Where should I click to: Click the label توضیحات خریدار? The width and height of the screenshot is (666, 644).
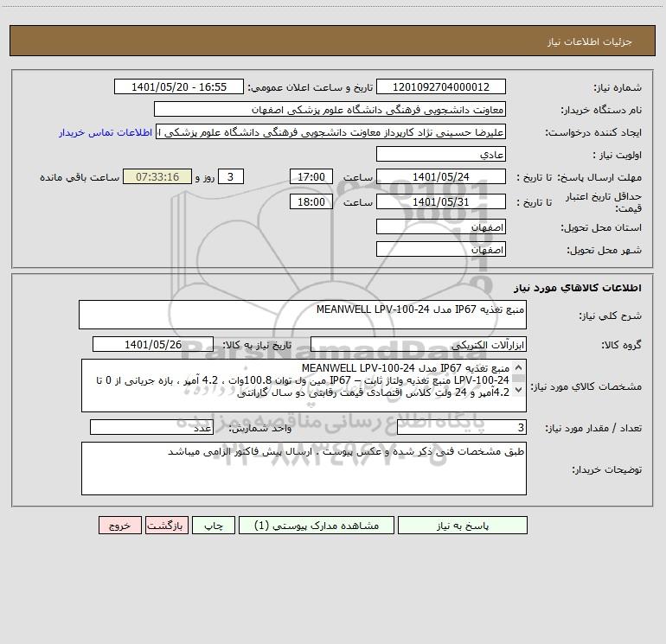click(x=606, y=469)
